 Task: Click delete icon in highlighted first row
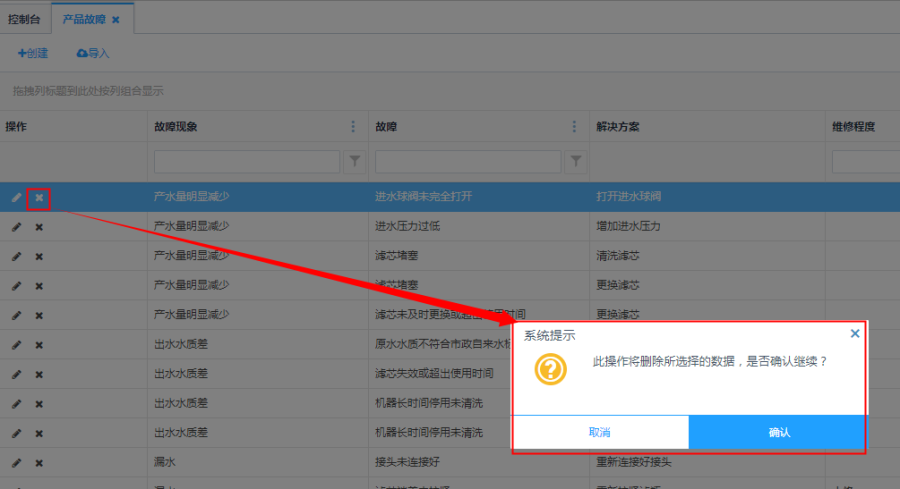[39, 198]
